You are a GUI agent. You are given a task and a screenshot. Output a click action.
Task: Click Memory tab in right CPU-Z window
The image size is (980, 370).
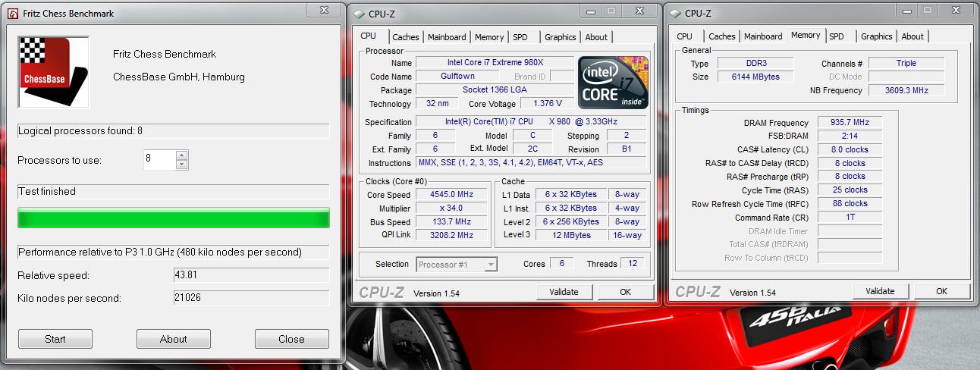point(806,35)
